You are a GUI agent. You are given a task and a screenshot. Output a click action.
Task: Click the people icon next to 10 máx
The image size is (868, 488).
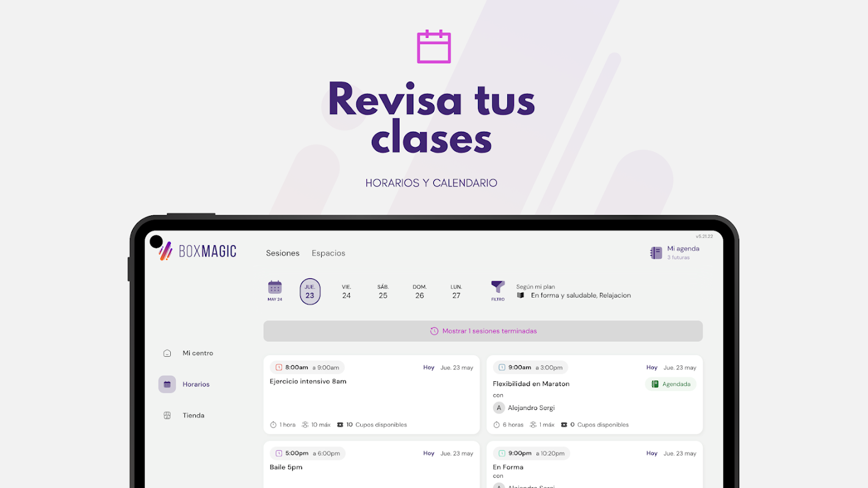pyautogui.click(x=305, y=425)
